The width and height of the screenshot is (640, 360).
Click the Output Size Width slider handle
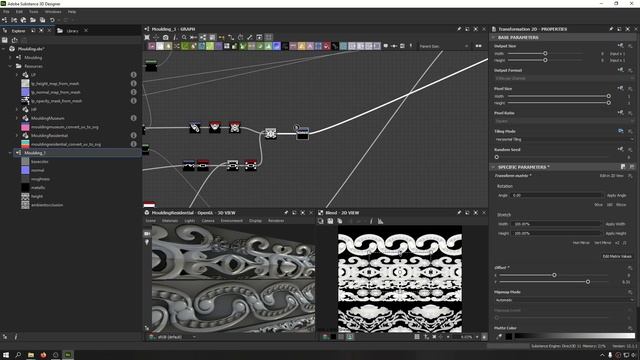545,53
